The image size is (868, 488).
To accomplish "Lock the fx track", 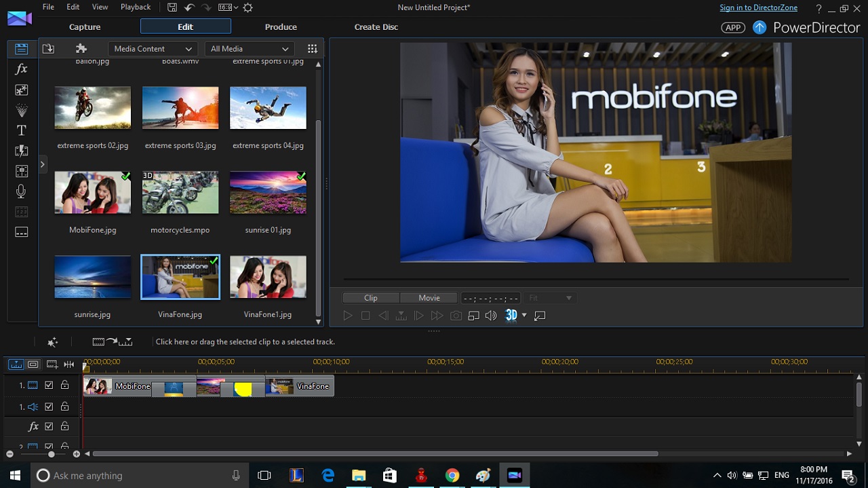I will 65,427.
